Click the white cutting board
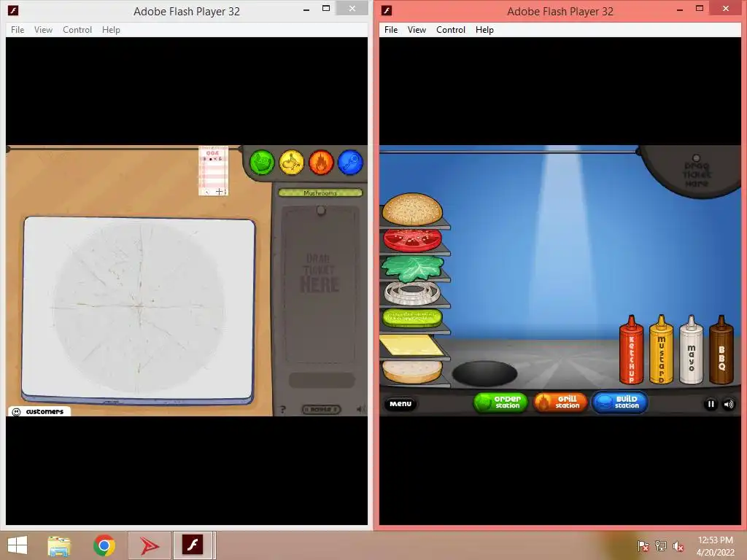Viewport: 747px width, 560px height. tap(139, 309)
